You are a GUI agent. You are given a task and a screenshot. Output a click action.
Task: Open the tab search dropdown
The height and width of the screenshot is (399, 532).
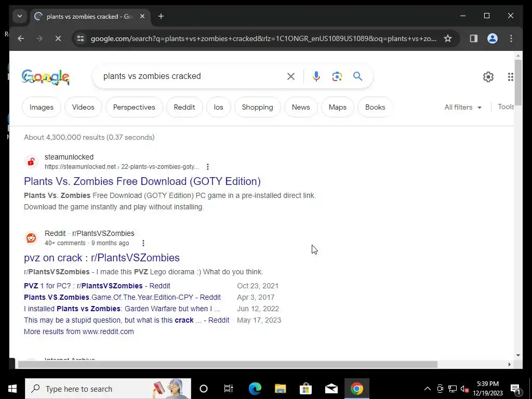20,16
